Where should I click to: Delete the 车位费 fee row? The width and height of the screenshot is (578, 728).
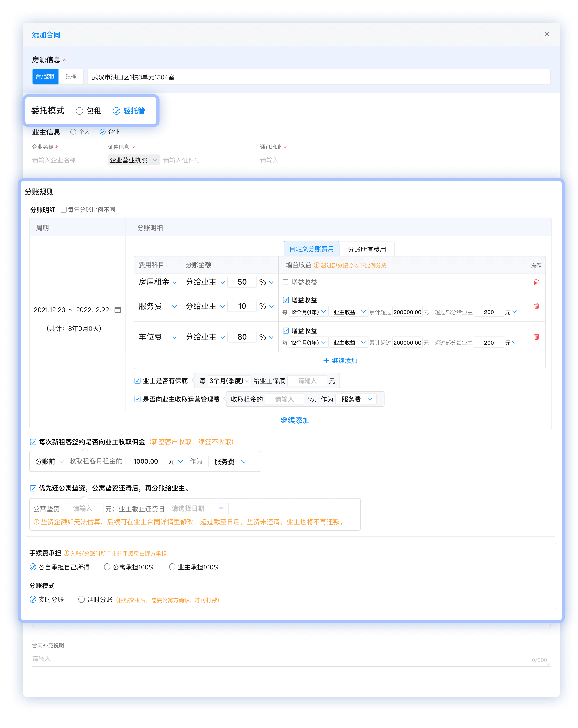click(x=536, y=337)
